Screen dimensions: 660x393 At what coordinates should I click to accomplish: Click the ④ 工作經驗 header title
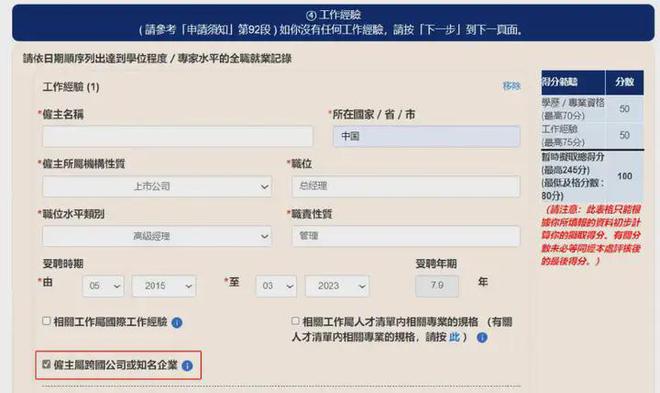(x=333, y=15)
